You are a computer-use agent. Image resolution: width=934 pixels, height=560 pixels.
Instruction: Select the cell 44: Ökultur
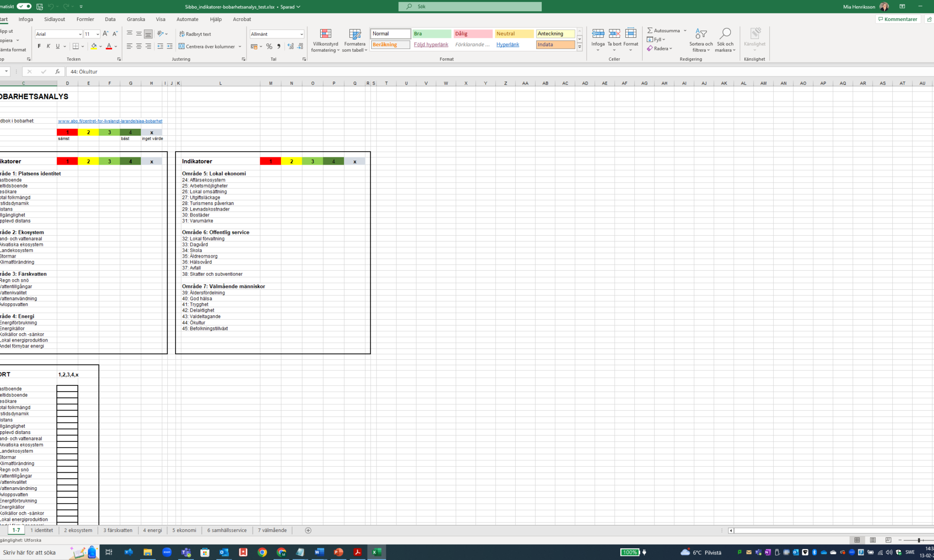(x=220, y=322)
